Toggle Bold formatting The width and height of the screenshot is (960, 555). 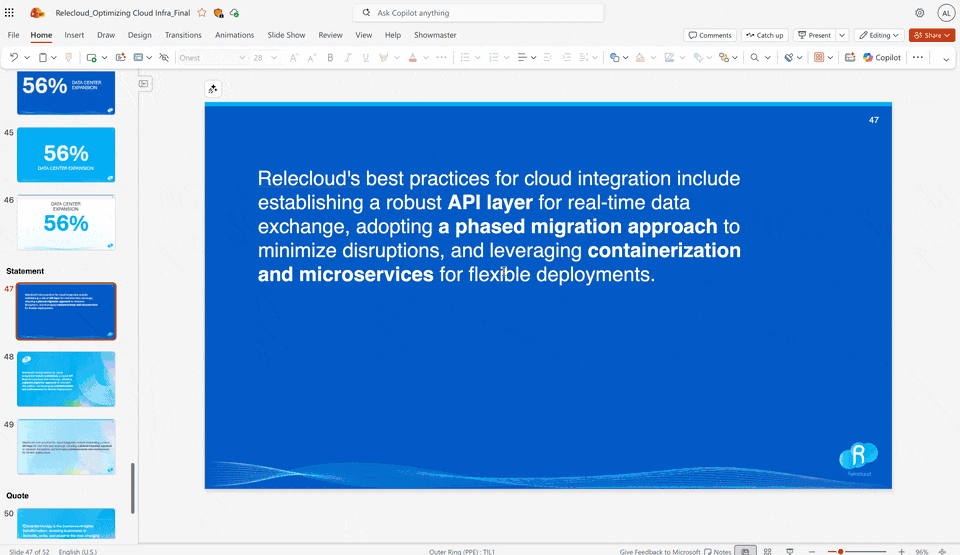[330, 58]
